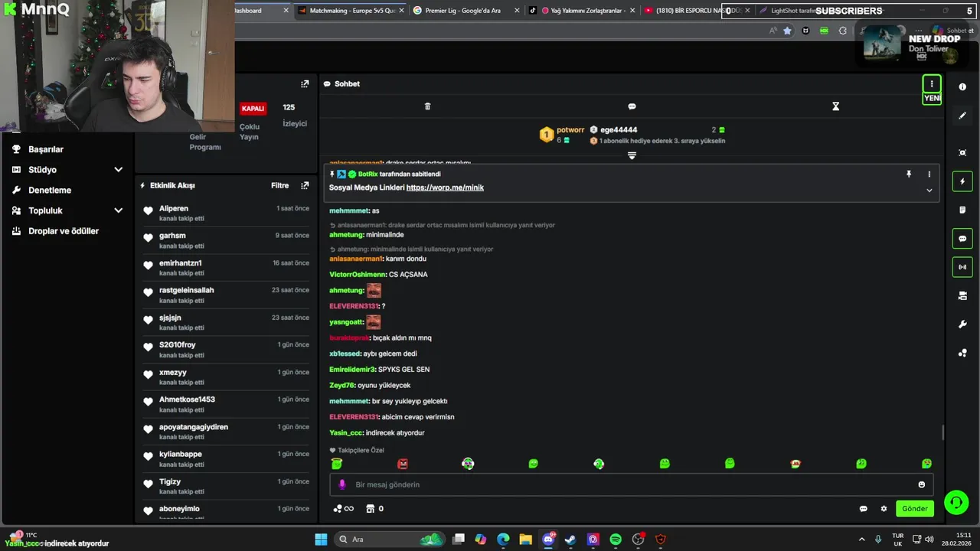Click in the Bir mesaj gönderin field
This screenshot has width=980, height=551.
[632, 484]
